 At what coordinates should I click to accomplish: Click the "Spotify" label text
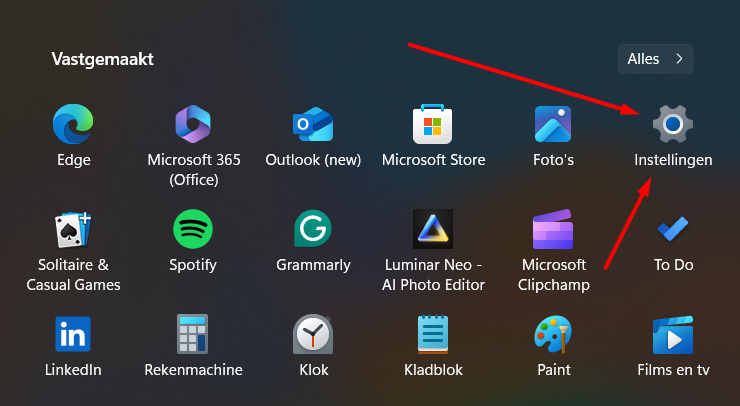point(193,265)
